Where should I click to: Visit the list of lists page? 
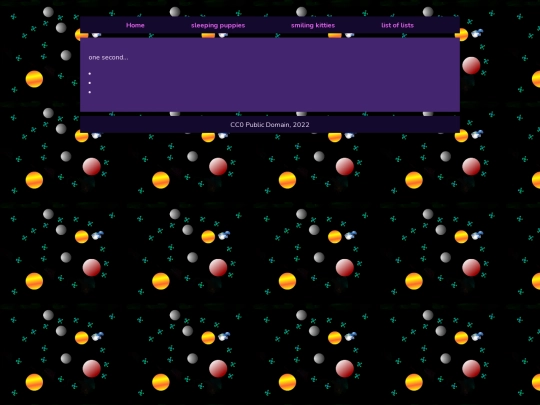click(x=397, y=25)
